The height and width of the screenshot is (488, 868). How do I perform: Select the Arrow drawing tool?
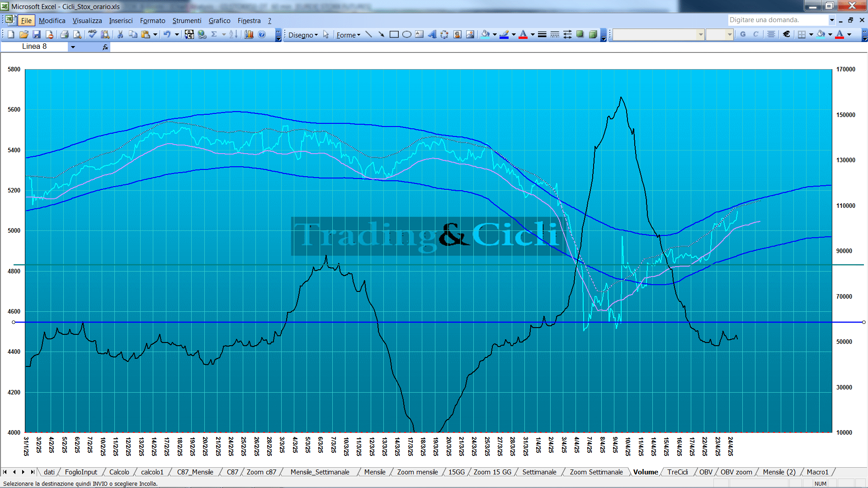(x=381, y=34)
